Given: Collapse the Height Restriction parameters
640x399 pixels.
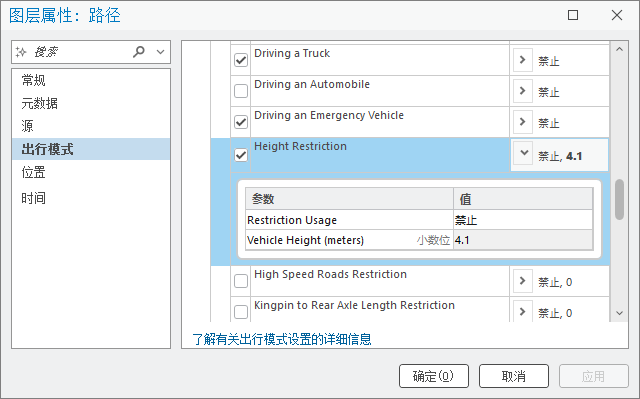Looking at the screenshot, I should (522, 153).
